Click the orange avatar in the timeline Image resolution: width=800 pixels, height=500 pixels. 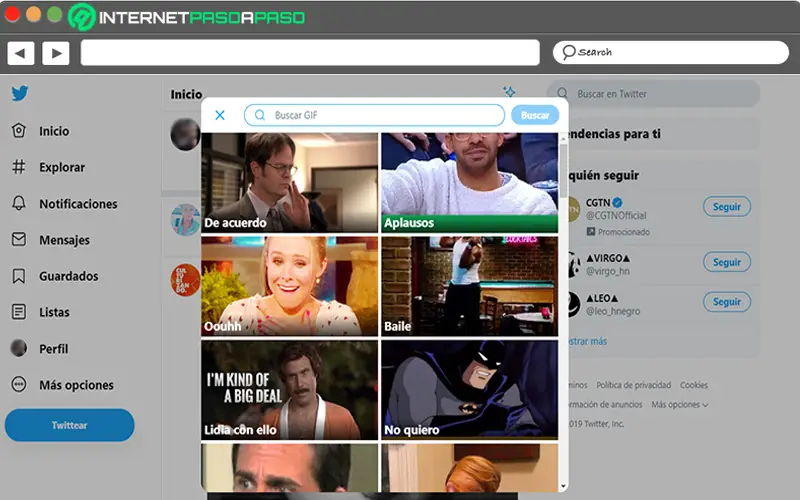click(185, 280)
